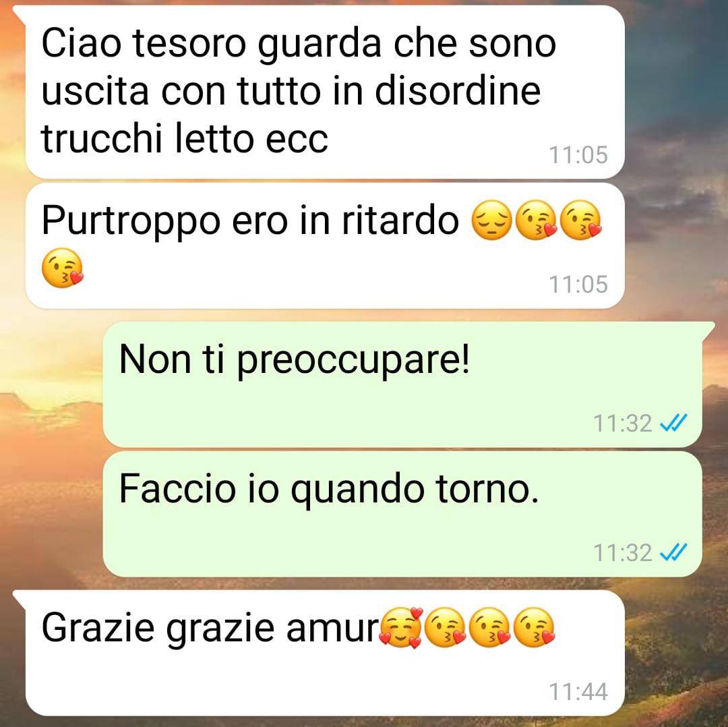Click the blue read checkmarks beside 'Non ti preoccupare!'
Screen dimensions: 728x727
[x=673, y=423]
